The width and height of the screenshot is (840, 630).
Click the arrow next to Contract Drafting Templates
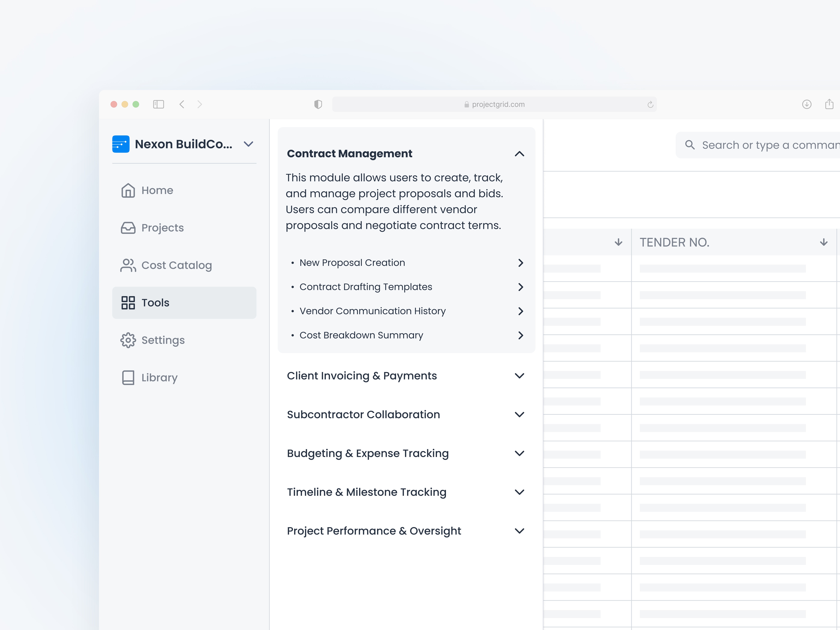pos(521,287)
